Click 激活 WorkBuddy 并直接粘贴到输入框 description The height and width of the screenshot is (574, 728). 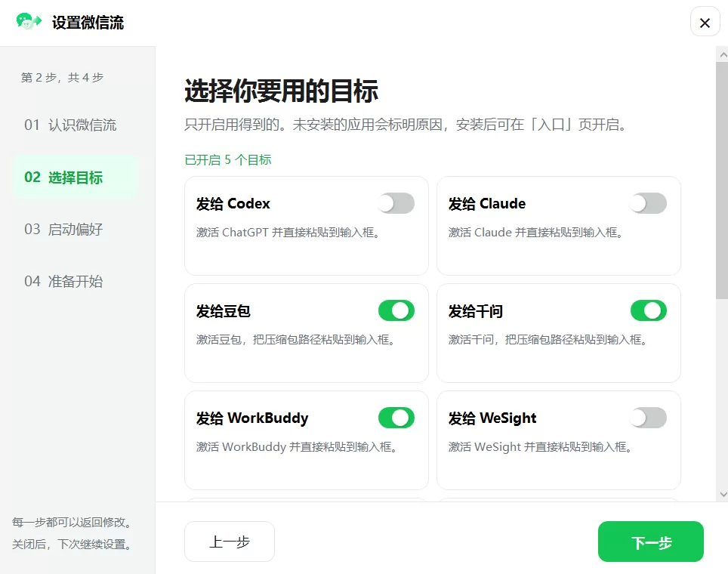click(296, 447)
